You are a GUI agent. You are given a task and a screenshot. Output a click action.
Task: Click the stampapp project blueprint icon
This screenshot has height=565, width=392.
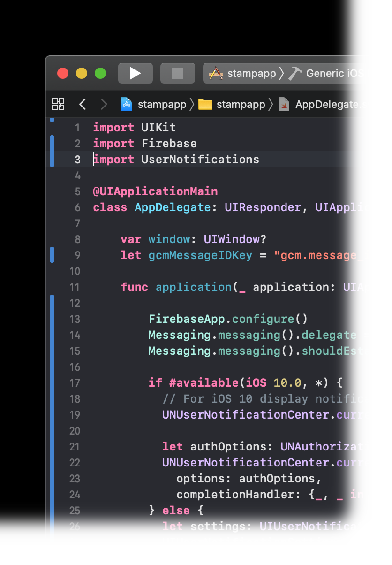pyautogui.click(x=127, y=104)
